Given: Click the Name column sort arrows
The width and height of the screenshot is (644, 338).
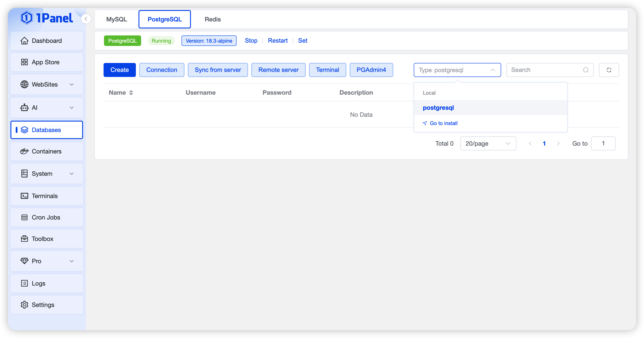Looking at the screenshot, I should [x=131, y=93].
